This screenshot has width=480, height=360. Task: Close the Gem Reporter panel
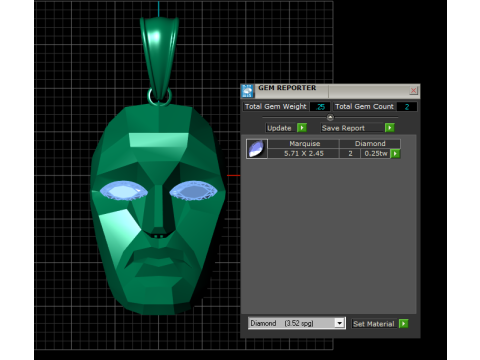413,90
